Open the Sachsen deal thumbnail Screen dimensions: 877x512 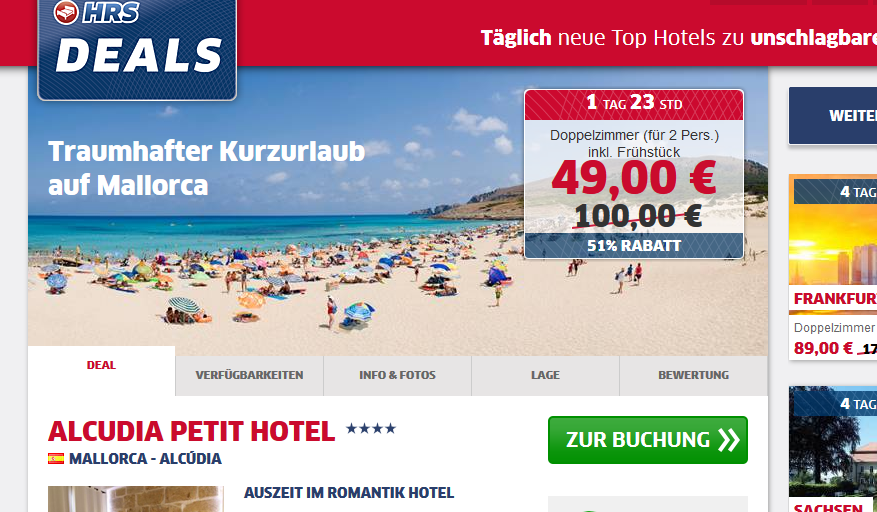833,441
